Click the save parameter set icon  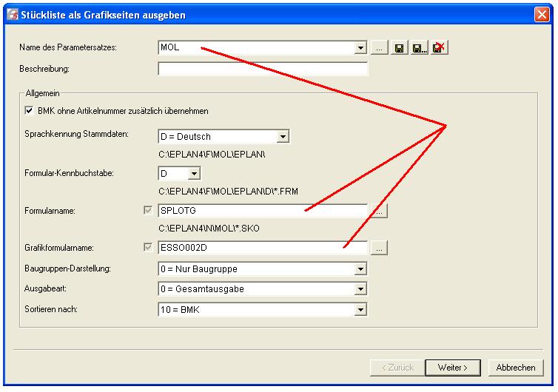[x=400, y=47]
